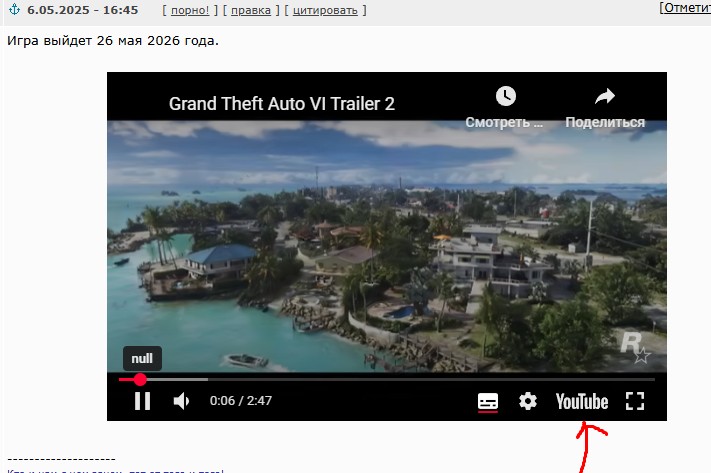Image resolution: width=711 pixels, height=473 pixels.
Task: Click the red progress scrubber handle
Action: tap(140, 379)
